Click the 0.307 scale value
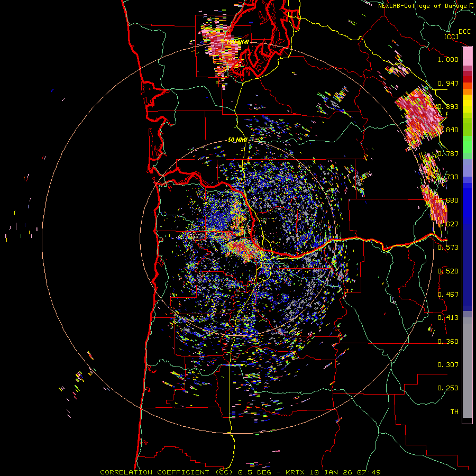Screen dimensions: 476x476 (448, 365)
